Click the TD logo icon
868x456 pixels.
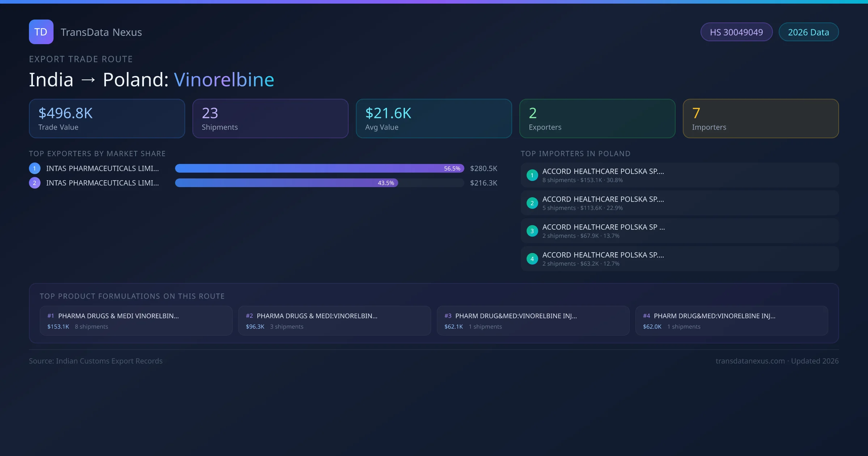(41, 32)
